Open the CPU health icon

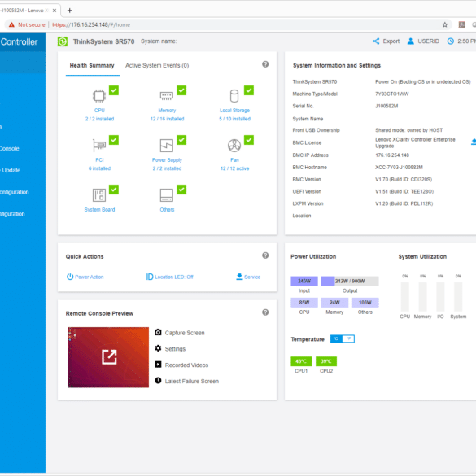coord(99,96)
